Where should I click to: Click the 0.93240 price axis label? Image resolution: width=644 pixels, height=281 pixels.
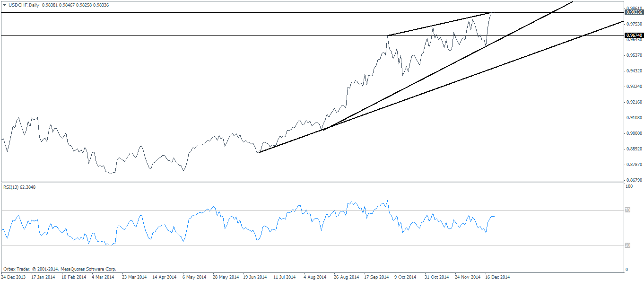tap(635, 87)
